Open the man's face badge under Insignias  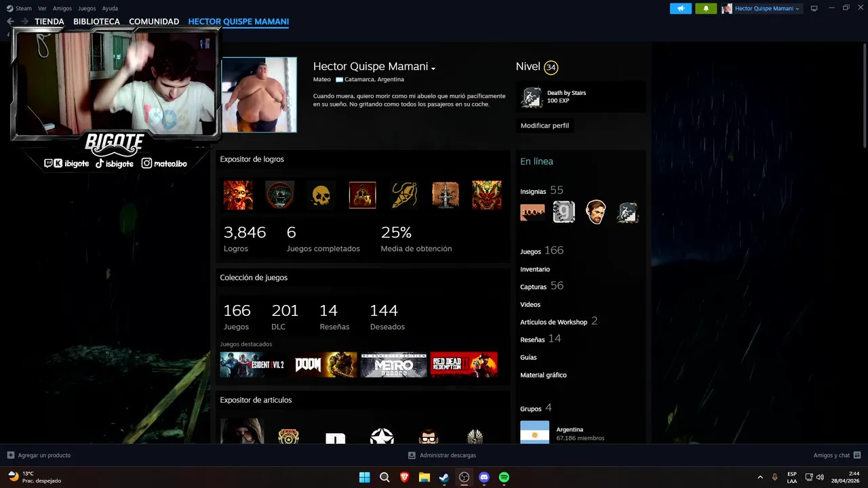click(596, 212)
